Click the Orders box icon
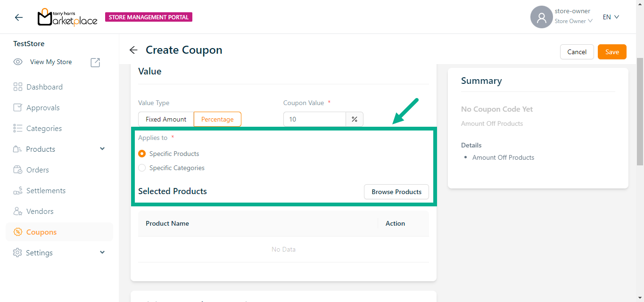 (18, 170)
